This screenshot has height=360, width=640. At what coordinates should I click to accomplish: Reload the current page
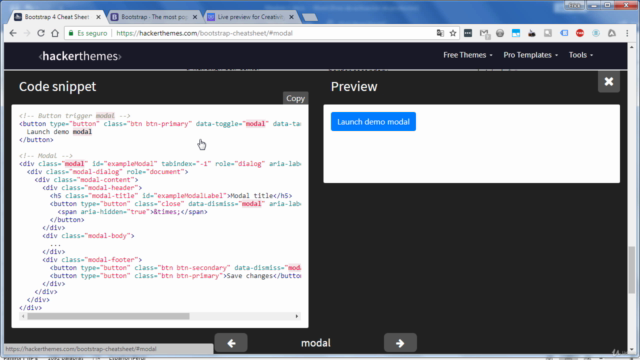point(41,33)
